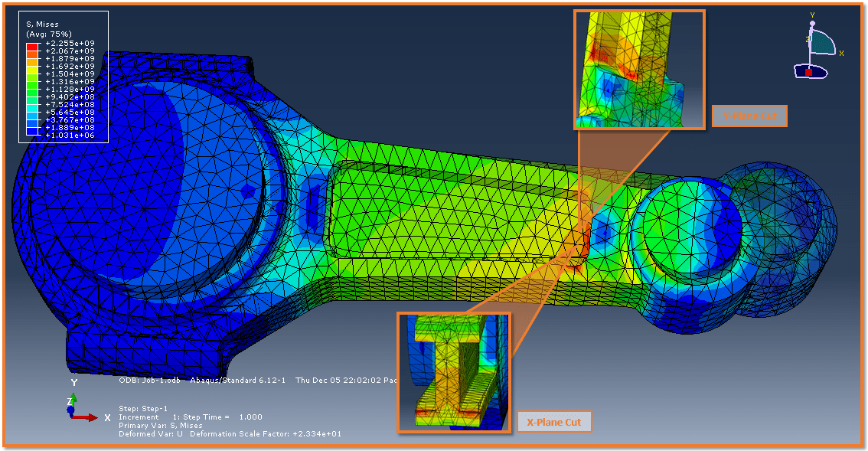Select the 'ODB: Job-1.odb' title text
The height and width of the screenshot is (451, 868).
pyautogui.click(x=149, y=380)
